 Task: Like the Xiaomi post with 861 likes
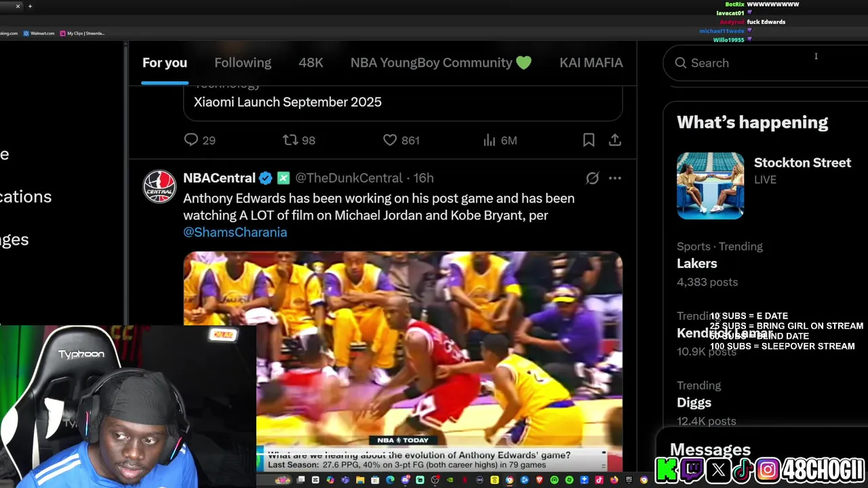(401, 140)
